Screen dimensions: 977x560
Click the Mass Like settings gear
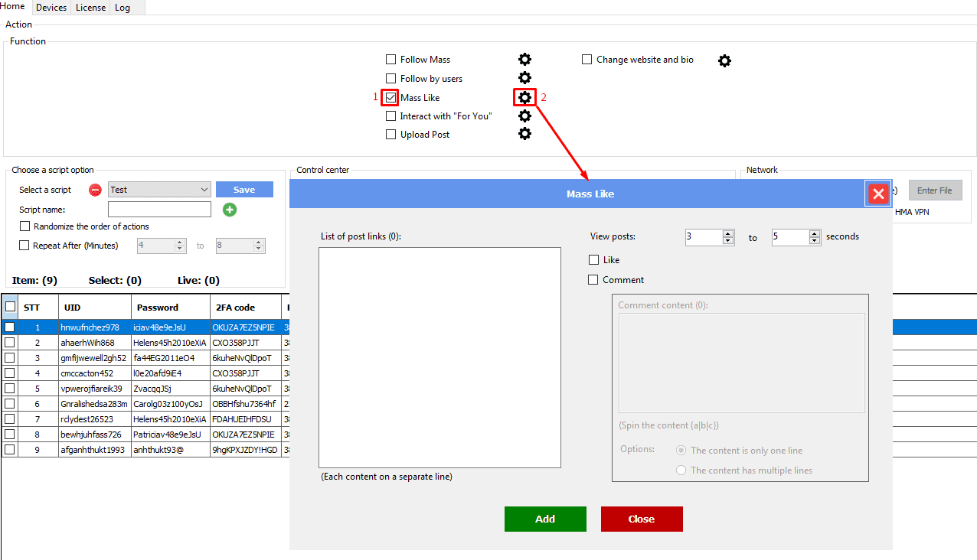524,97
